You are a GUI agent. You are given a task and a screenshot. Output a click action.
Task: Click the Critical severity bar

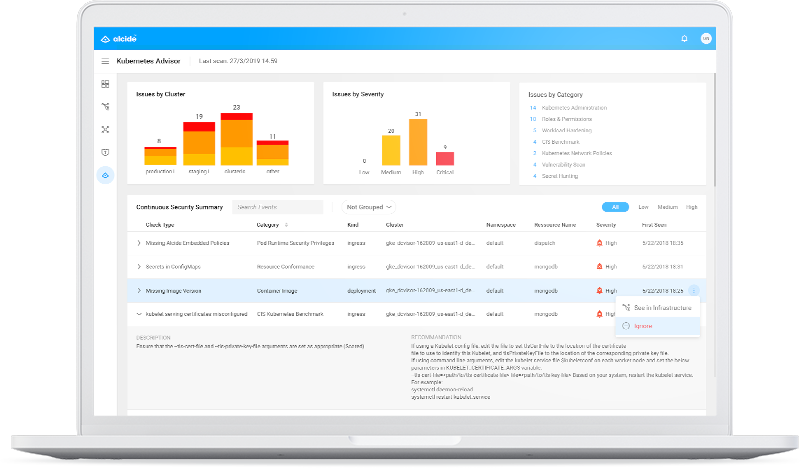445,158
